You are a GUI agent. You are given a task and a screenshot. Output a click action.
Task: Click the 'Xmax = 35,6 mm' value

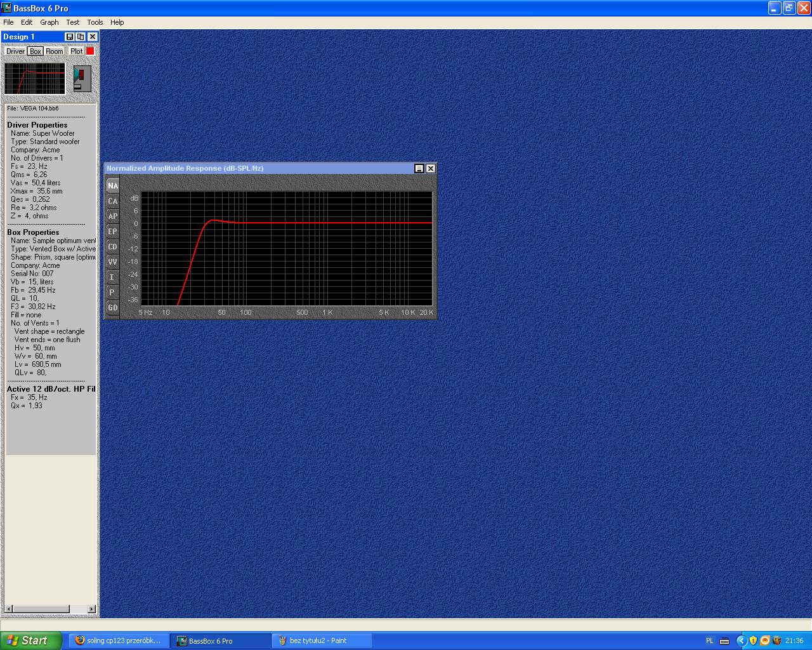(37, 191)
